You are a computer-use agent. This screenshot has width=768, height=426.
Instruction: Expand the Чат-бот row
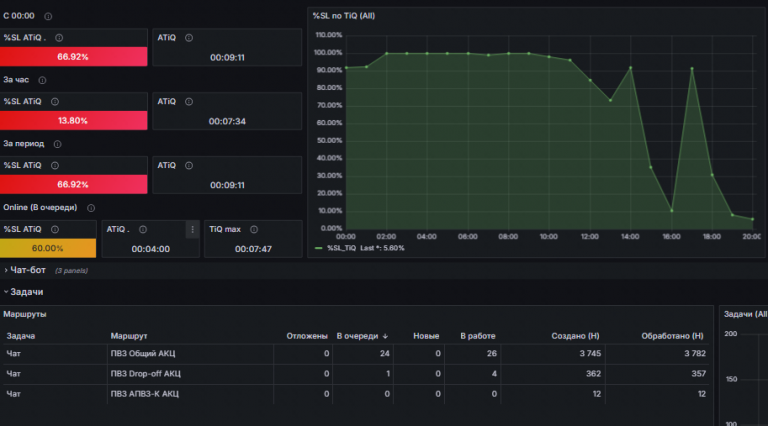coord(6,270)
